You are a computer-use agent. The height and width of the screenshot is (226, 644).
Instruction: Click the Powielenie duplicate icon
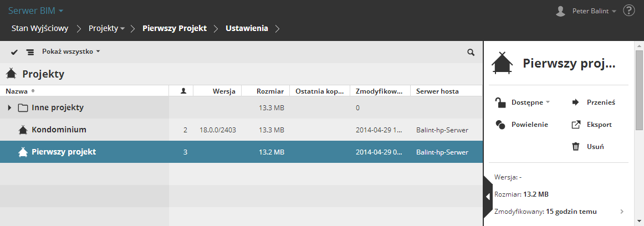(x=500, y=125)
